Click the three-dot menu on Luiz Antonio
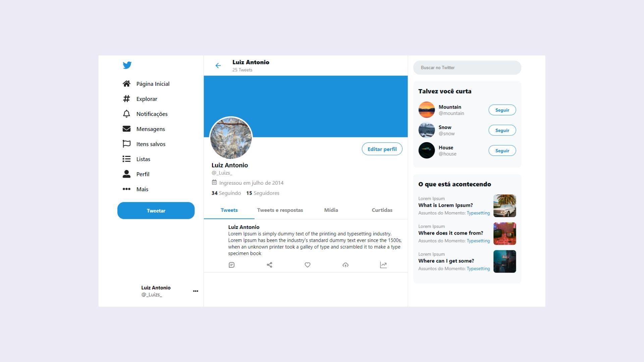This screenshot has height=362, width=644. (x=195, y=291)
